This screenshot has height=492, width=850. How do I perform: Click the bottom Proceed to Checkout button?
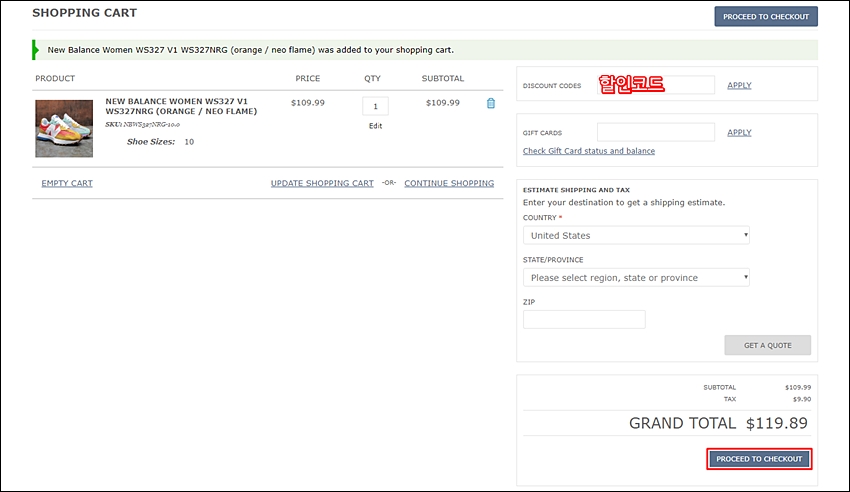(759, 459)
